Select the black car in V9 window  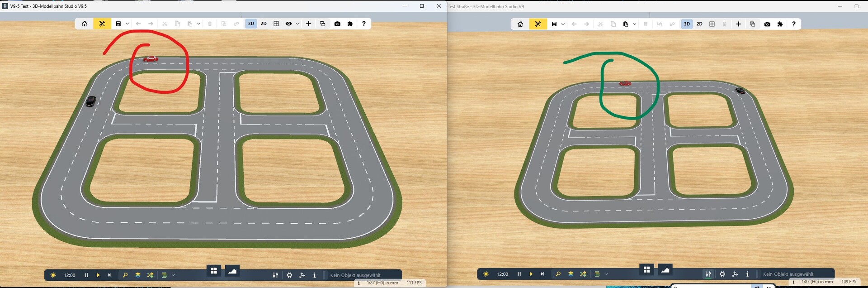click(x=740, y=91)
